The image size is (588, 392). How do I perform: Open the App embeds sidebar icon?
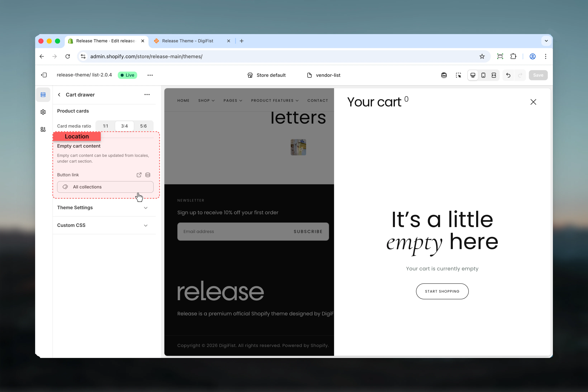pyautogui.click(x=43, y=129)
